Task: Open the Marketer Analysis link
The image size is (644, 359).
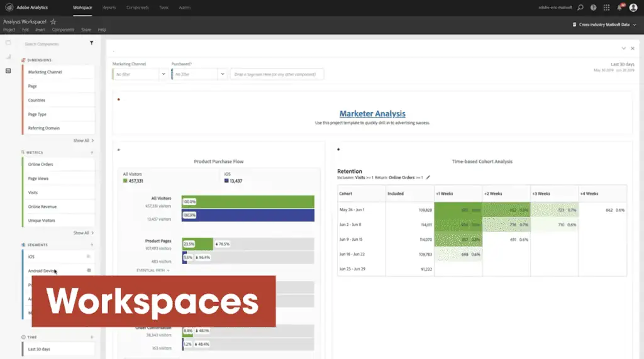Action: [372, 114]
